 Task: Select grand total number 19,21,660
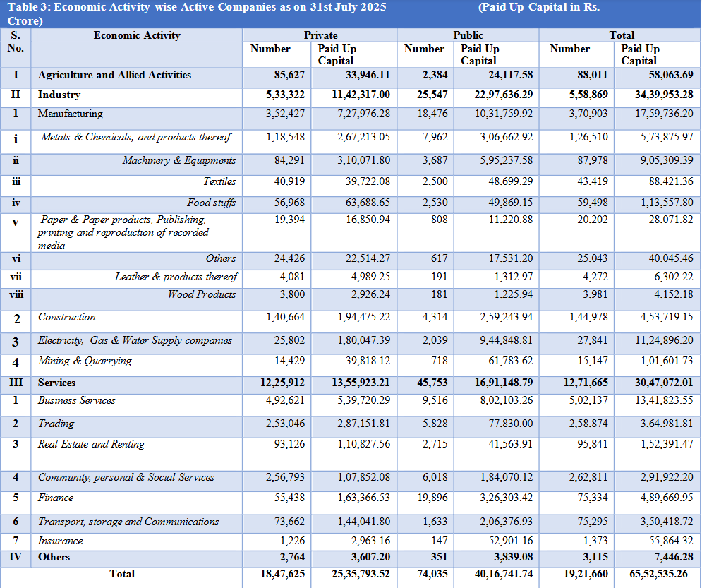click(x=586, y=574)
